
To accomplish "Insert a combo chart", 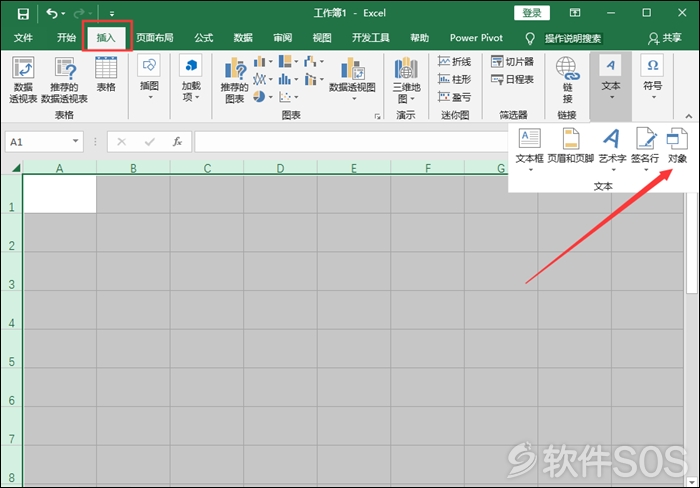I will 313,79.
